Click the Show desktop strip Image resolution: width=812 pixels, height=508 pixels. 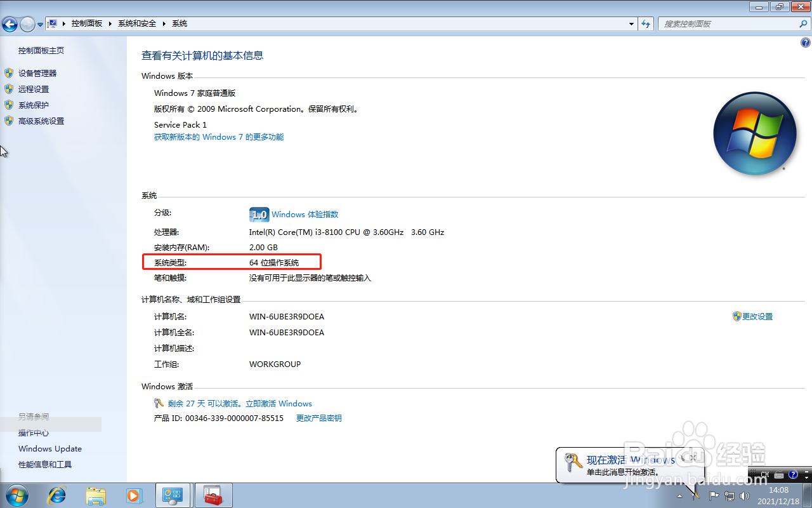coord(807,495)
